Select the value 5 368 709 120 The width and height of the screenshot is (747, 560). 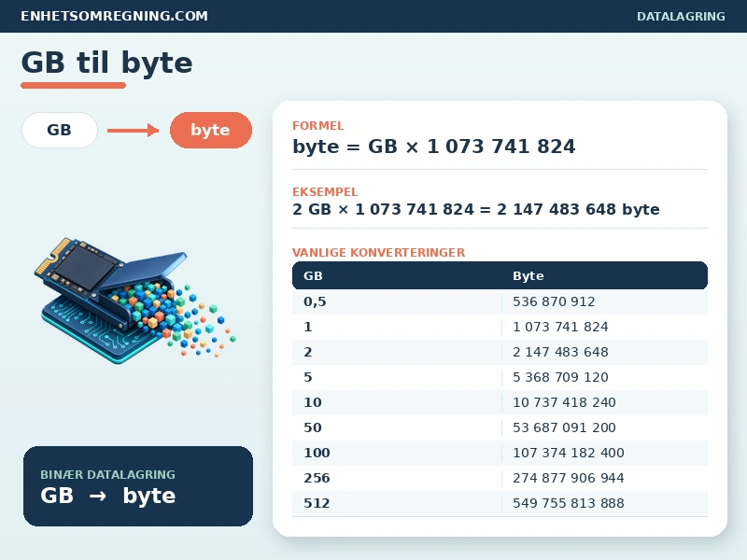click(560, 377)
